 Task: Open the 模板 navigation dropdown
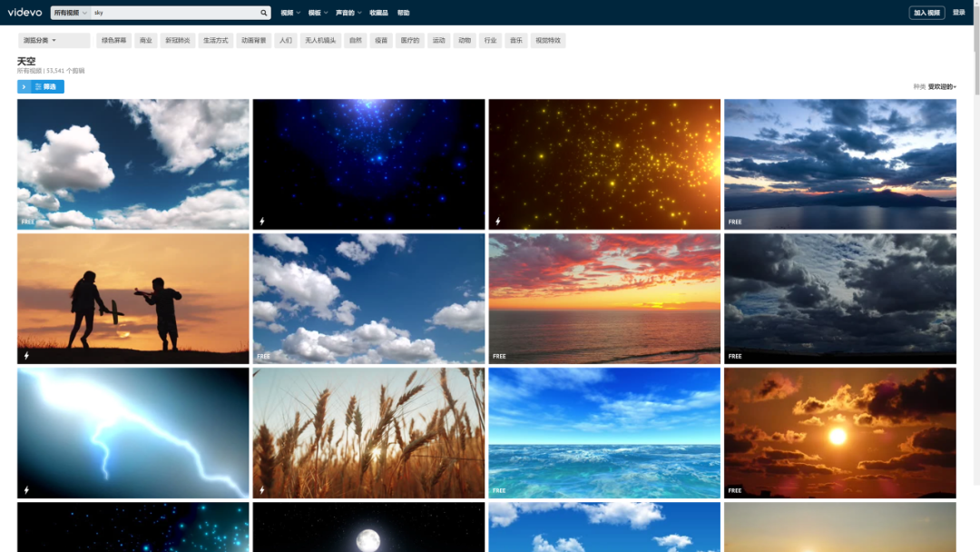tap(318, 13)
